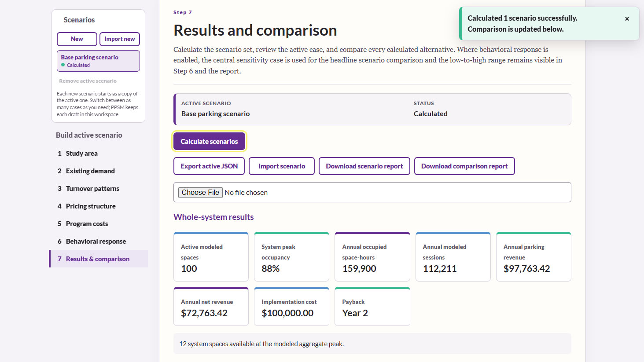Dismiss the success notification with the X
Viewport: 644px width, 362px height.
pyautogui.click(x=627, y=19)
